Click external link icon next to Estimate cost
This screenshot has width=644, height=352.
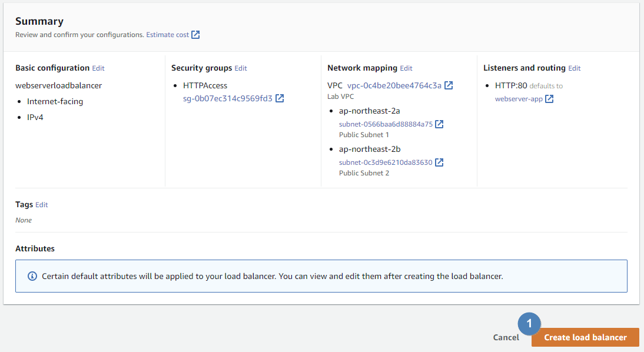pos(196,35)
